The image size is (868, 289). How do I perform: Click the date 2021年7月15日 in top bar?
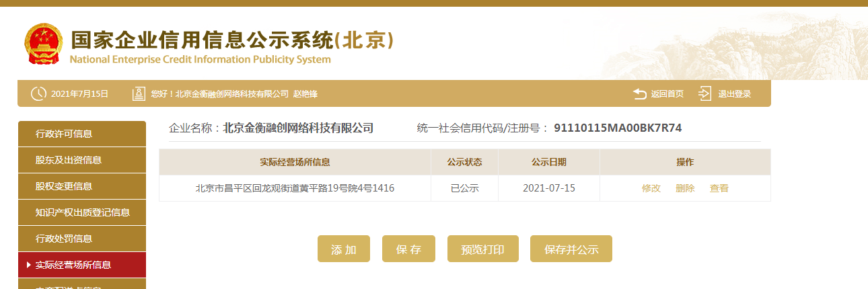pos(79,94)
